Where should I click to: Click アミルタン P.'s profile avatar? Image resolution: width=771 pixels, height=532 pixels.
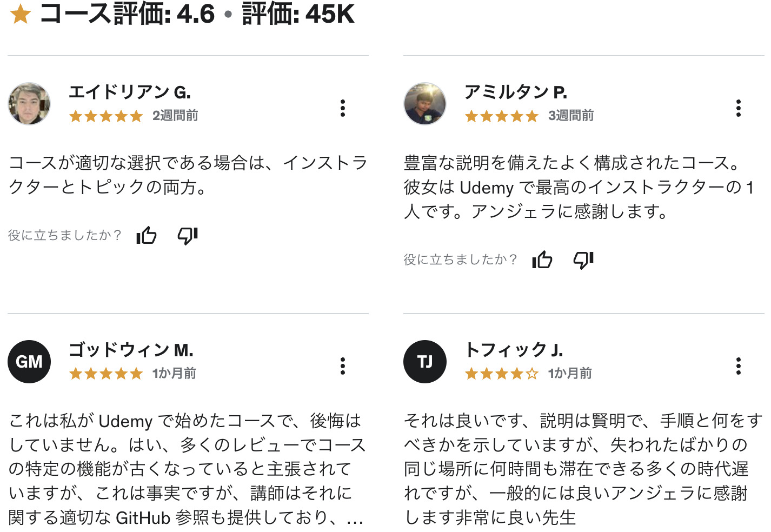[425, 103]
